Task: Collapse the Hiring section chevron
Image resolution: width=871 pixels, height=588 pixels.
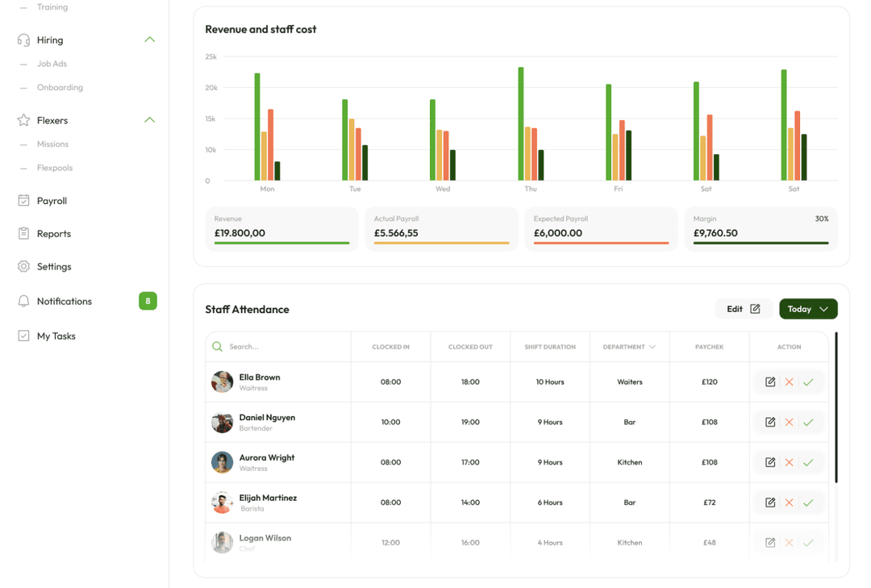Action: coord(149,40)
